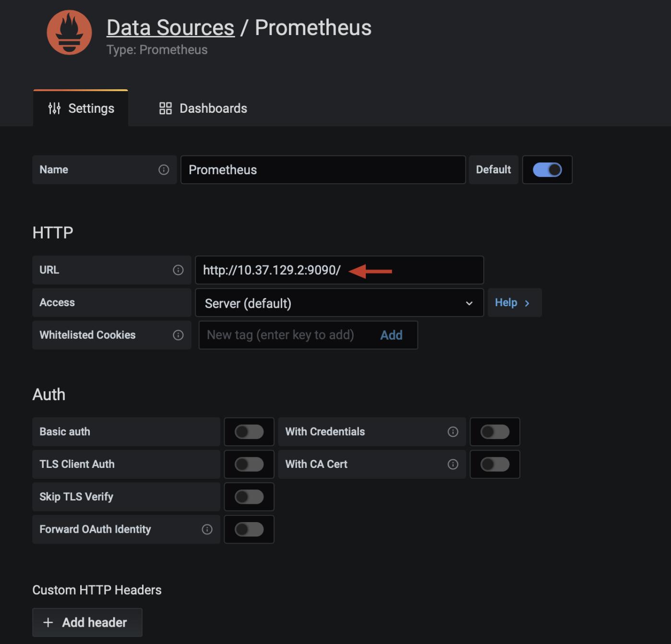The width and height of the screenshot is (671, 644).
Task: Click the info icon beside With CA Cert
Action: [453, 464]
